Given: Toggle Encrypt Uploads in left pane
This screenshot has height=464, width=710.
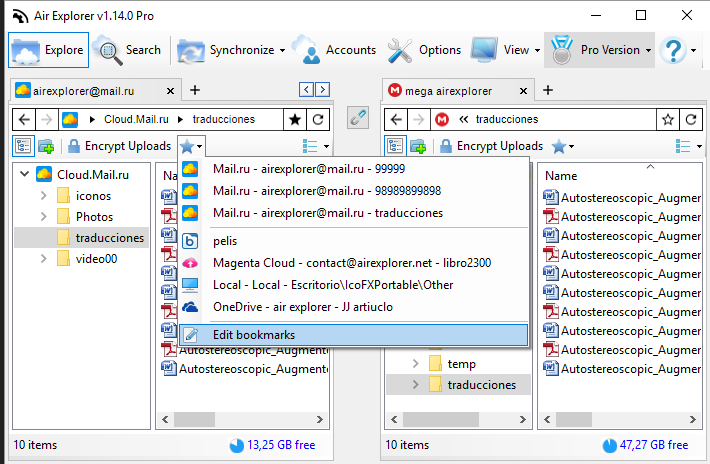Looking at the screenshot, I should click(x=119, y=146).
